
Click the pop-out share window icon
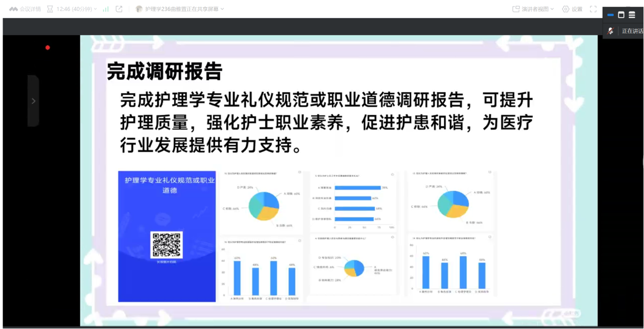click(x=119, y=9)
